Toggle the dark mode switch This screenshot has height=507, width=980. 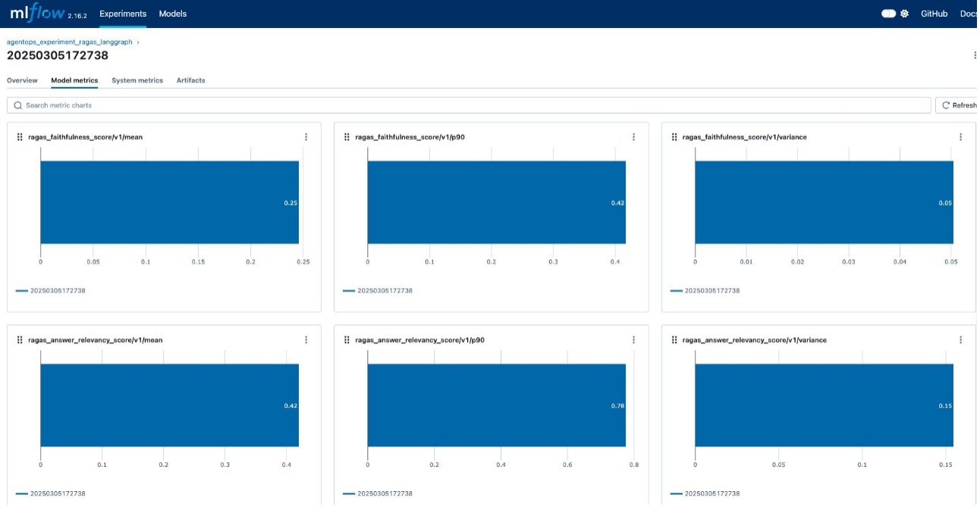pyautogui.click(x=889, y=14)
